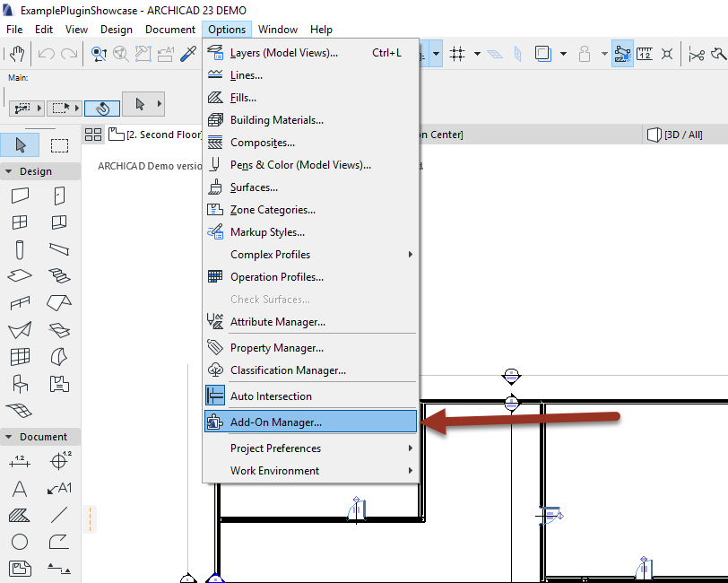Viewport: 728px width, 583px height.
Task: Click the Pan hand icon in toolbar
Action: pyautogui.click(x=17, y=54)
